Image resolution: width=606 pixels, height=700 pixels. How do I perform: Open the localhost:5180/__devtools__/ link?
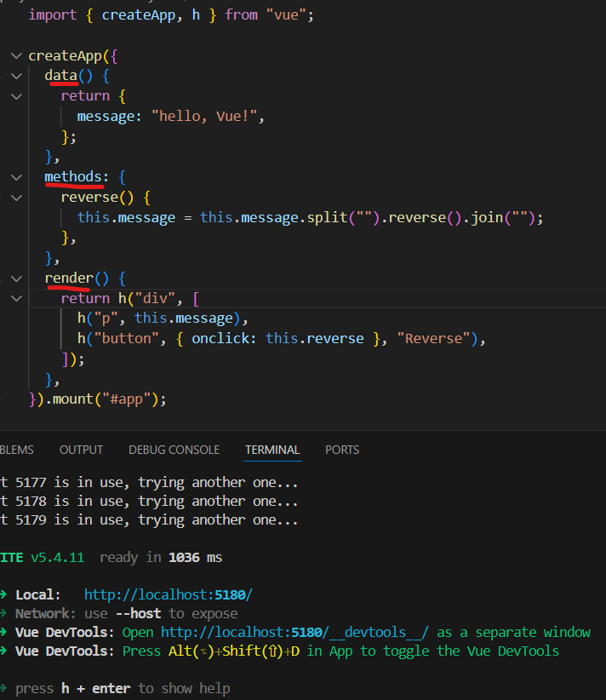point(294,632)
